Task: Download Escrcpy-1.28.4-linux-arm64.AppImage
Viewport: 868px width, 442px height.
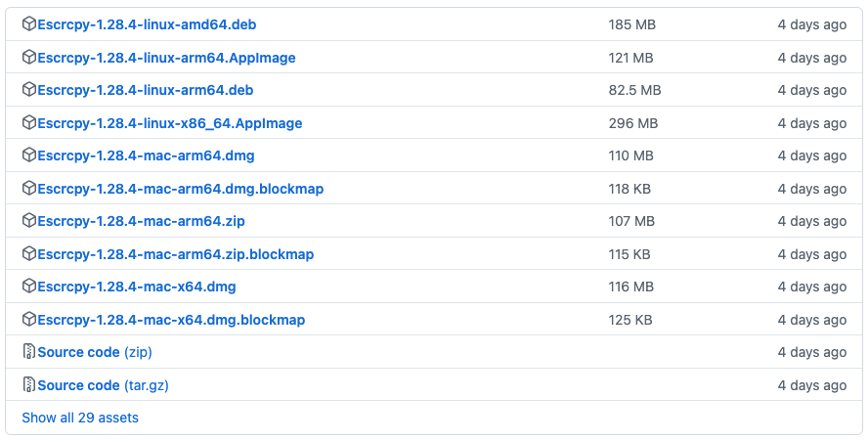Action: (x=166, y=58)
